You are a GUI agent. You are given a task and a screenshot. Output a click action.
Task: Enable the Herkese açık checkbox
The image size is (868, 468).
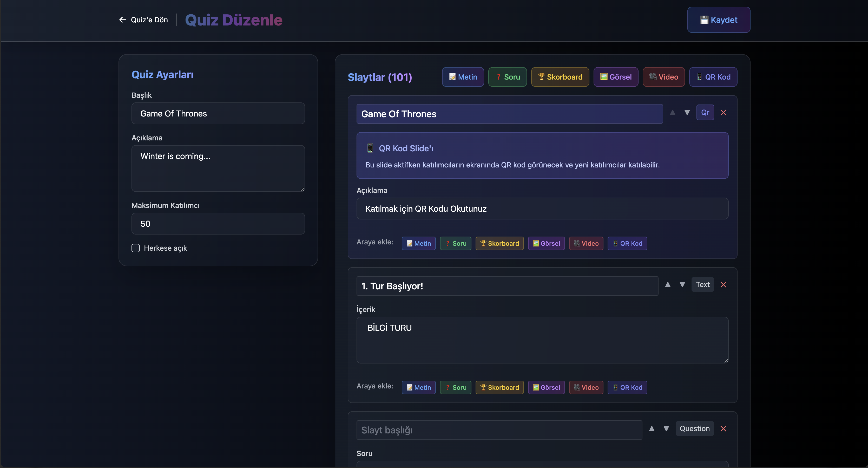[135, 248]
